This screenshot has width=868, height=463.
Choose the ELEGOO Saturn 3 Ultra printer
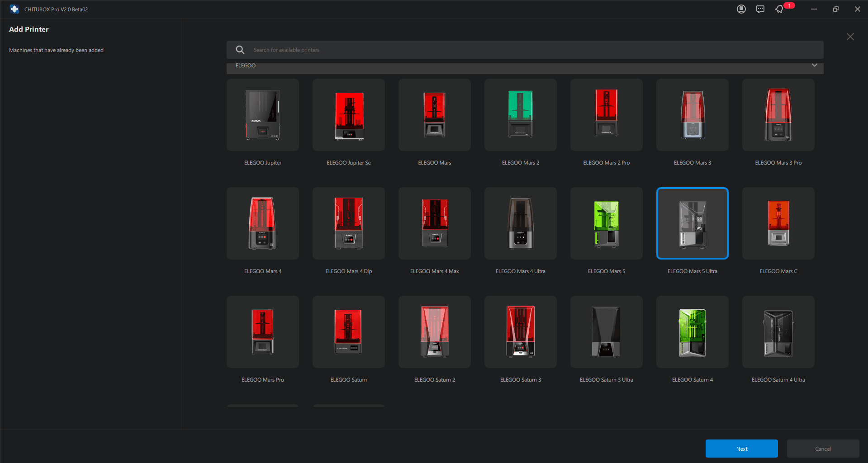coord(607,332)
